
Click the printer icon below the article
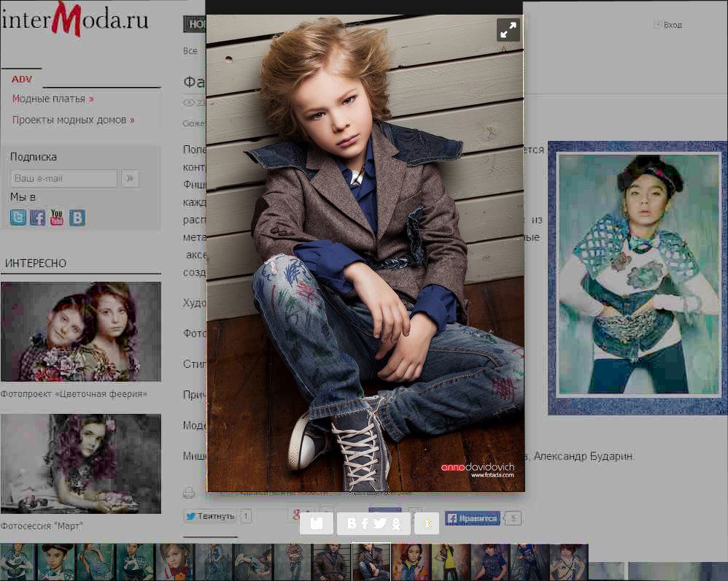[189, 493]
